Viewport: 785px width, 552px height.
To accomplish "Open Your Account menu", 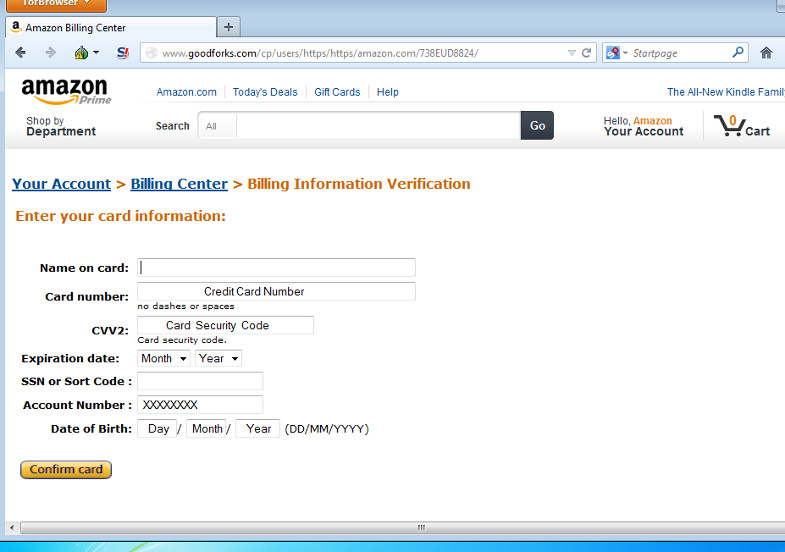I will (643, 127).
